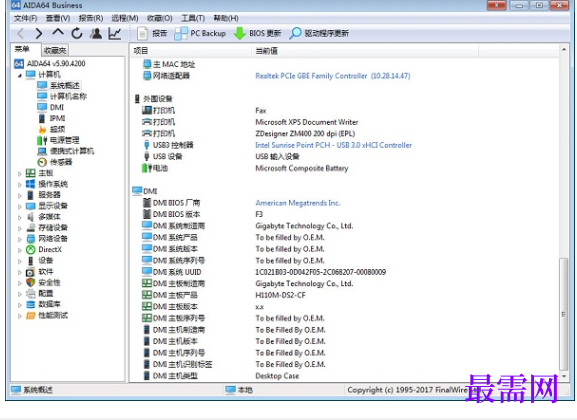The height and width of the screenshot is (420, 577).
Task: Expand the 主板 tree node
Action: click(x=20, y=173)
